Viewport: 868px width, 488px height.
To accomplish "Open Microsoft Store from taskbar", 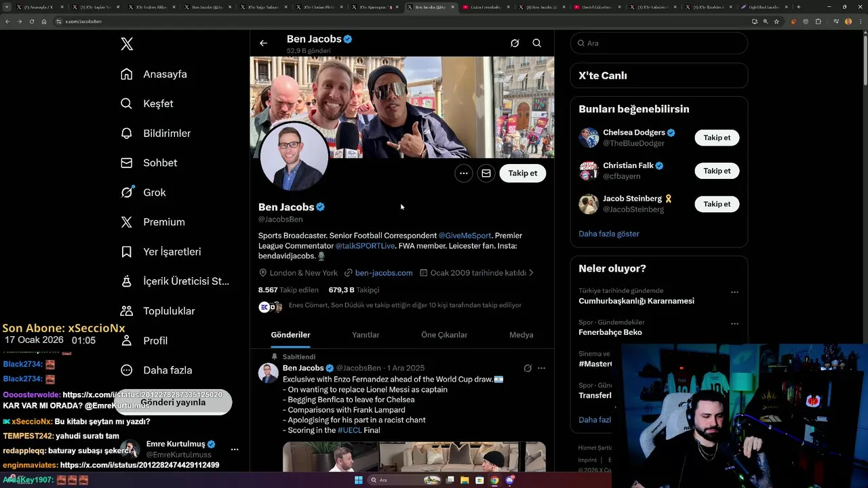I will click(x=479, y=480).
